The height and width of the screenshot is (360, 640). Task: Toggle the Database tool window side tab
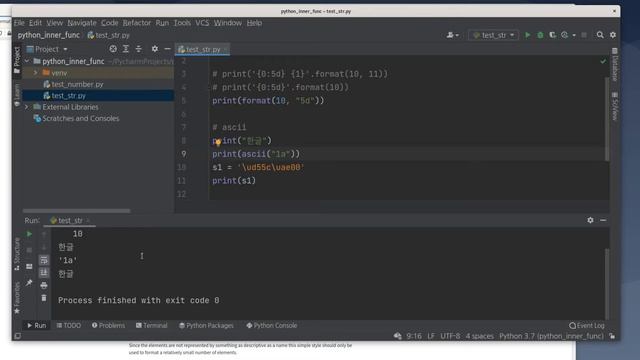[x=615, y=64]
